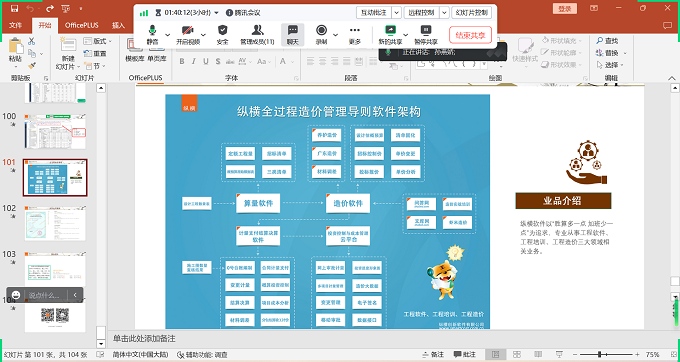Pause the screen sharing

(x=426, y=35)
